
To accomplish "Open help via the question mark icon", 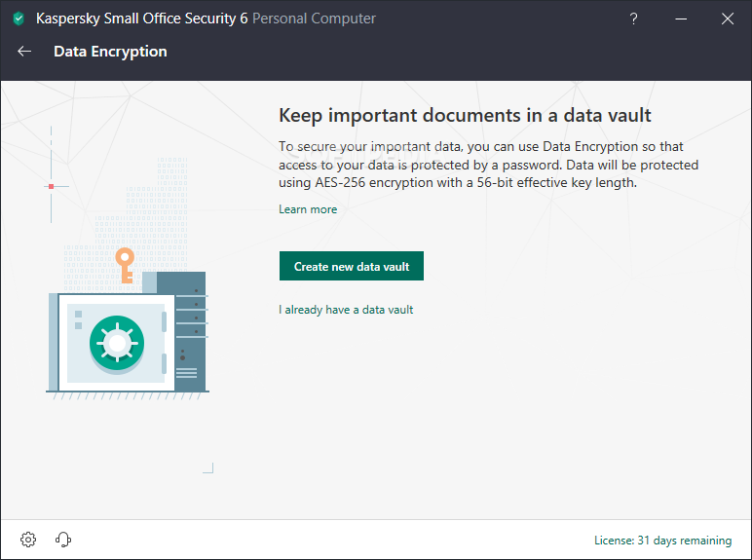I will tap(633, 19).
